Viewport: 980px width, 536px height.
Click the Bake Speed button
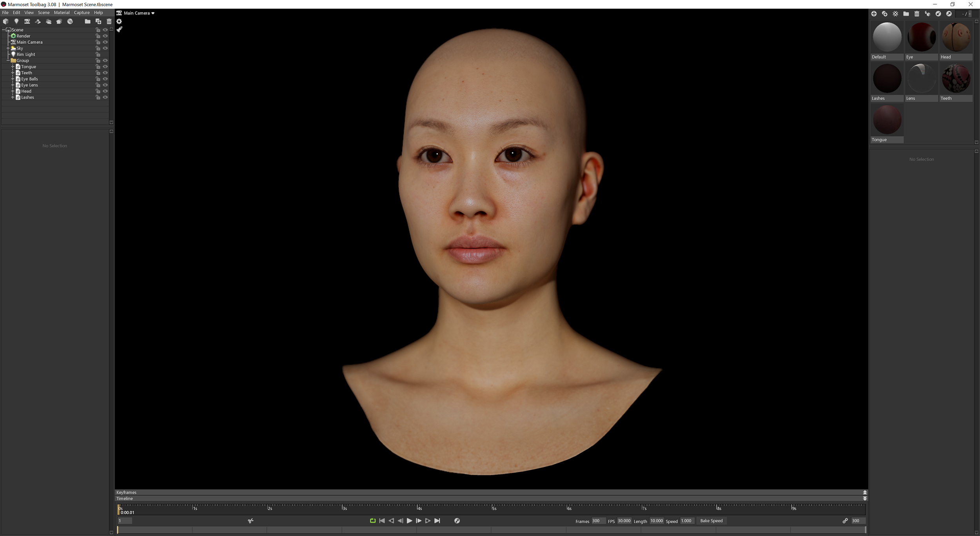(711, 521)
